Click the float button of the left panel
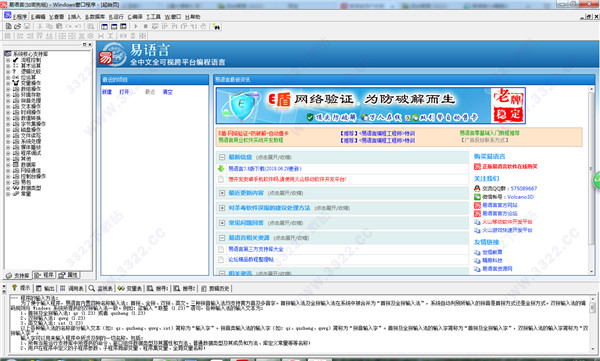Screen dimensions: 600x361 (x=85, y=44)
